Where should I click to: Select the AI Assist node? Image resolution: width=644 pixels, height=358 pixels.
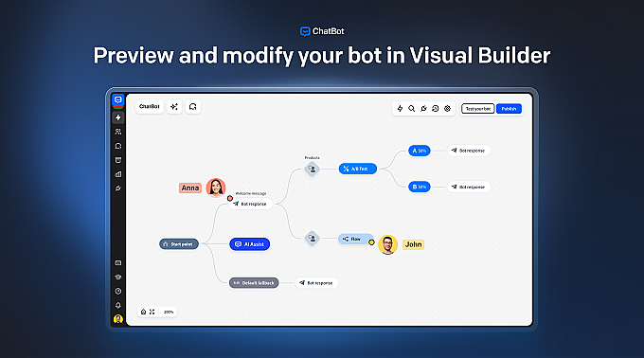[x=250, y=243]
